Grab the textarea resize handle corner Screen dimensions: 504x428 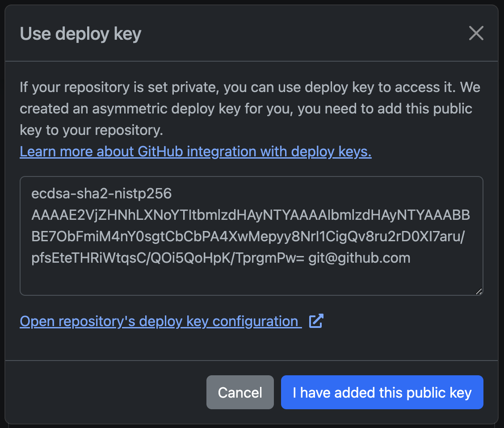coord(479,291)
